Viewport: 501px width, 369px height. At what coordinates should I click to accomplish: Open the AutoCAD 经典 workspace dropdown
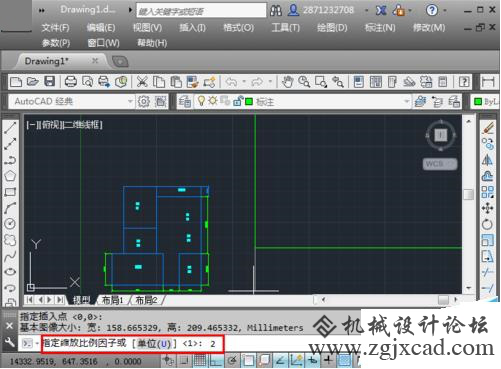click(131, 101)
